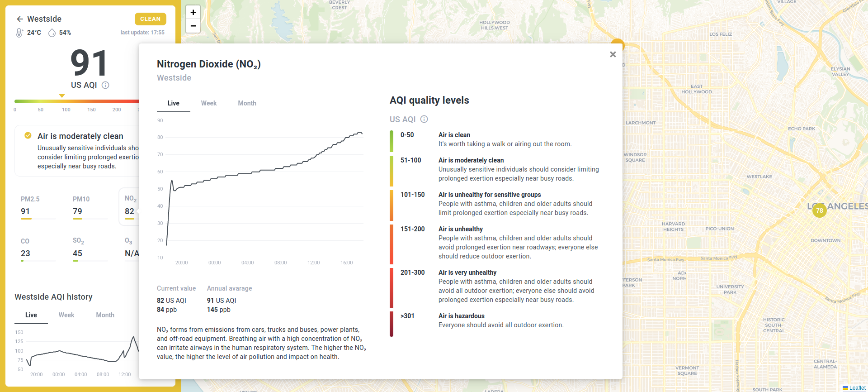Zoom out on the map
The width and height of the screenshot is (868, 392).
coord(193,26)
